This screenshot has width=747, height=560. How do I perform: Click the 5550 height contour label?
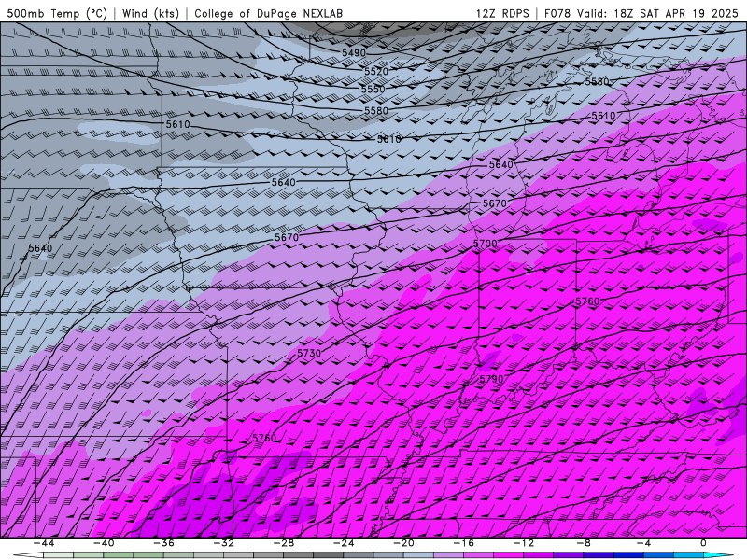(x=373, y=90)
